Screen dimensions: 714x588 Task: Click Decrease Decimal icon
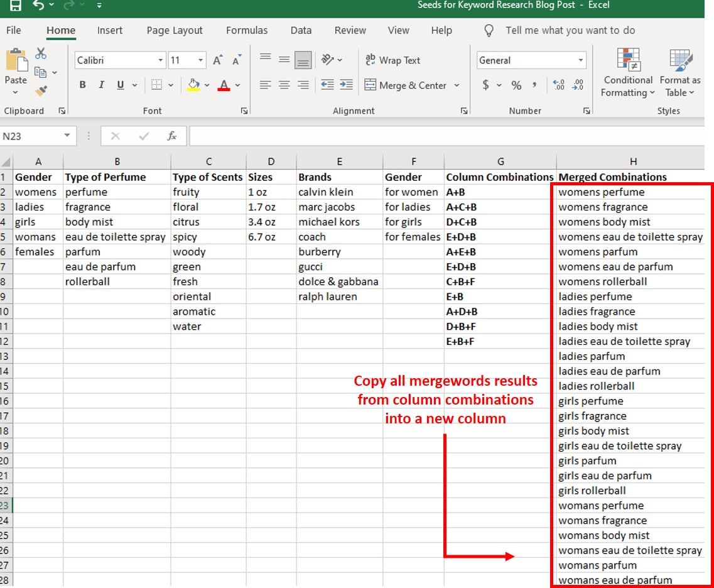tap(578, 85)
